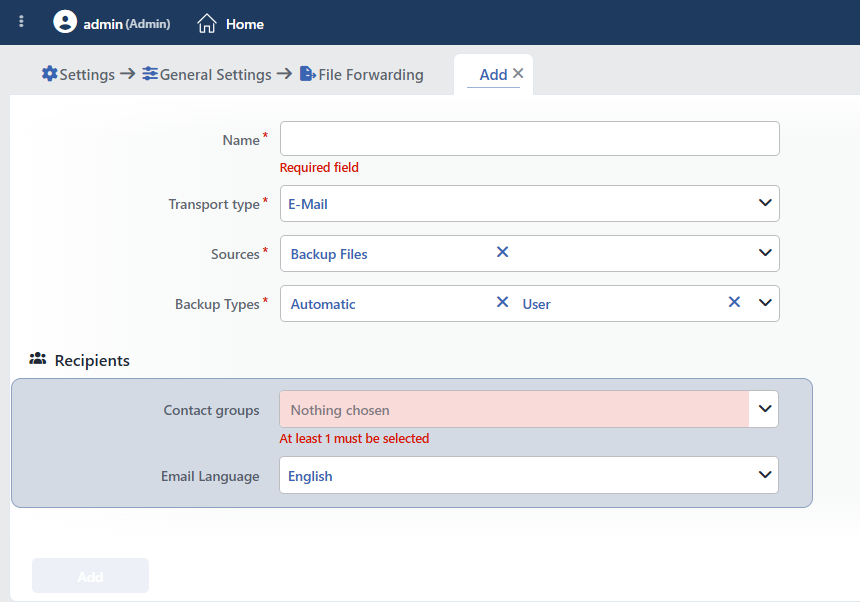The image size is (860, 602).
Task: Click the Add submit button
Action: click(90, 576)
